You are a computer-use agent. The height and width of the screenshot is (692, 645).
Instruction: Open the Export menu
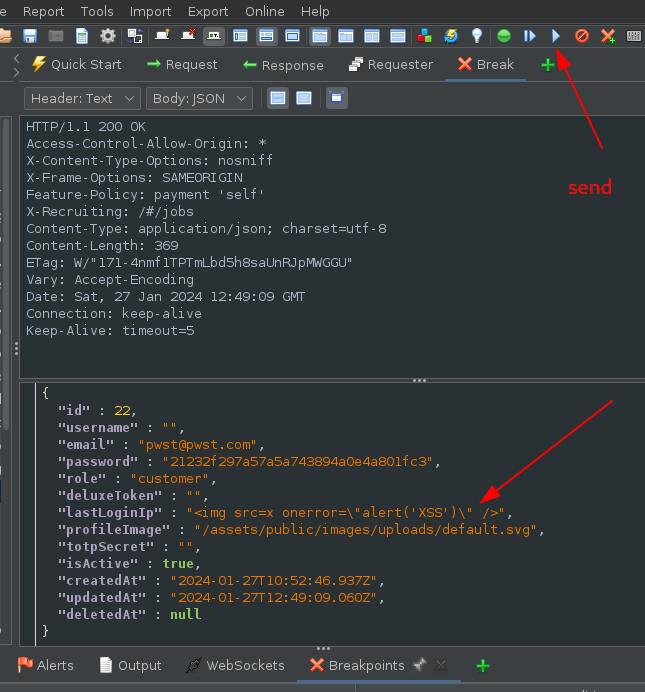[x=208, y=11]
